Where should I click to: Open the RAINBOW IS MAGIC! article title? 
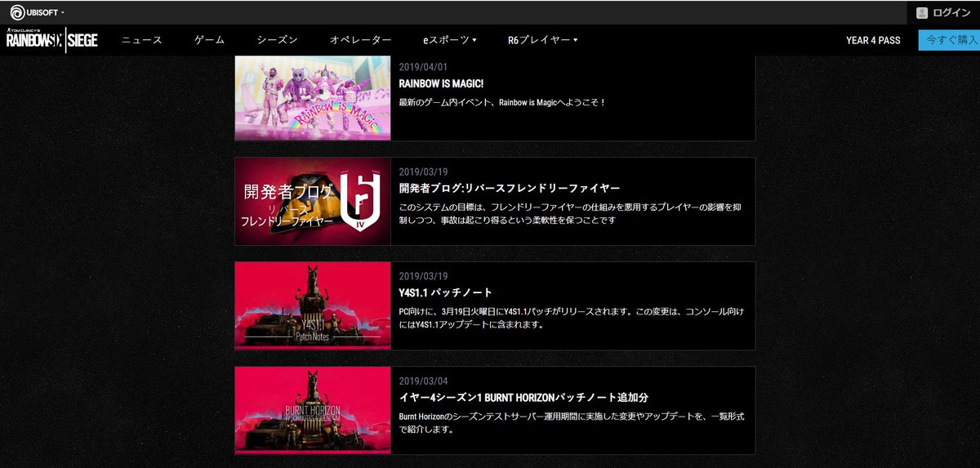[x=441, y=83]
